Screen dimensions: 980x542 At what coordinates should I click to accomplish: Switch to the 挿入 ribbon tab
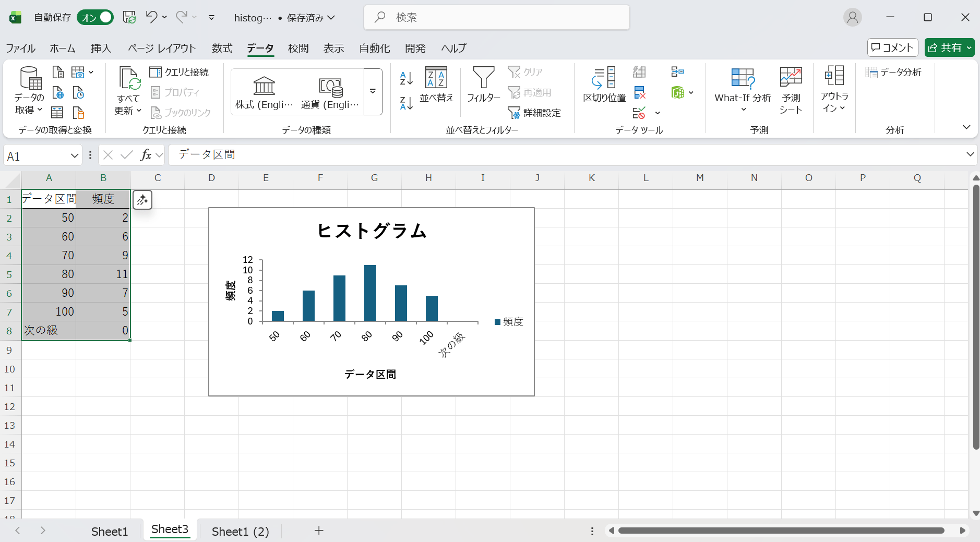tap(101, 48)
